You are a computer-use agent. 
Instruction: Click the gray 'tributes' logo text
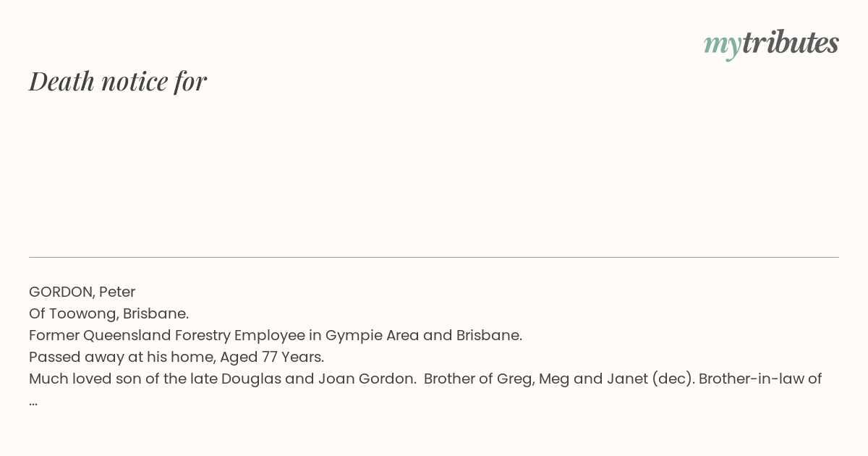(791, 43)
